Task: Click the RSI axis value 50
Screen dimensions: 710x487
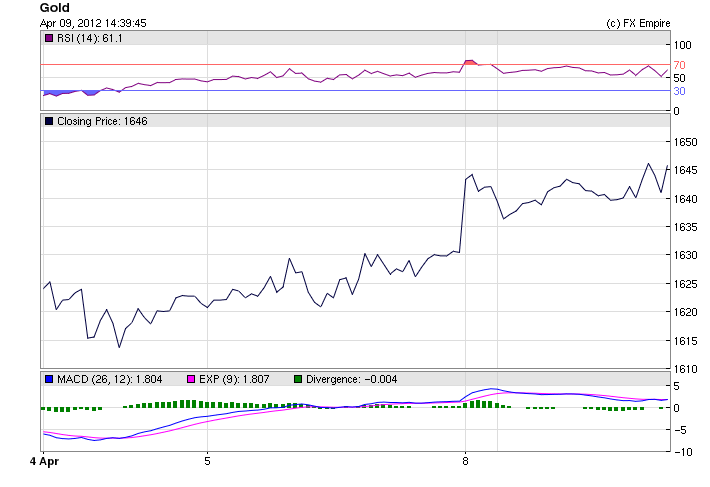Action: (x=679, y=78)
